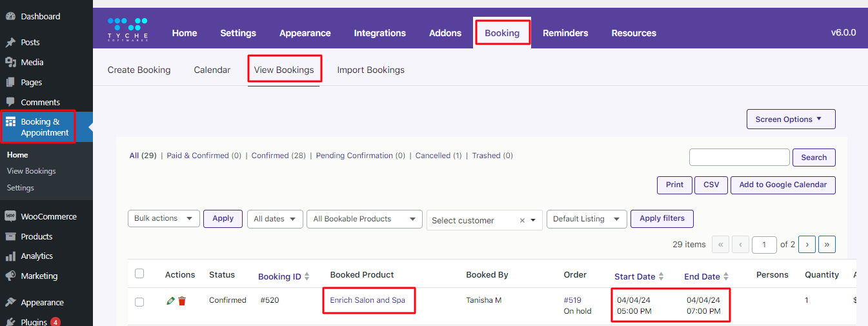Click the Apply filters button

click(662, 219)
